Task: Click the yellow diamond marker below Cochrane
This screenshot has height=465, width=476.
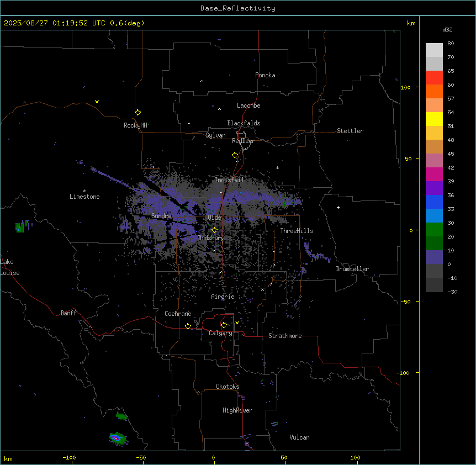Action: (188, 326)
